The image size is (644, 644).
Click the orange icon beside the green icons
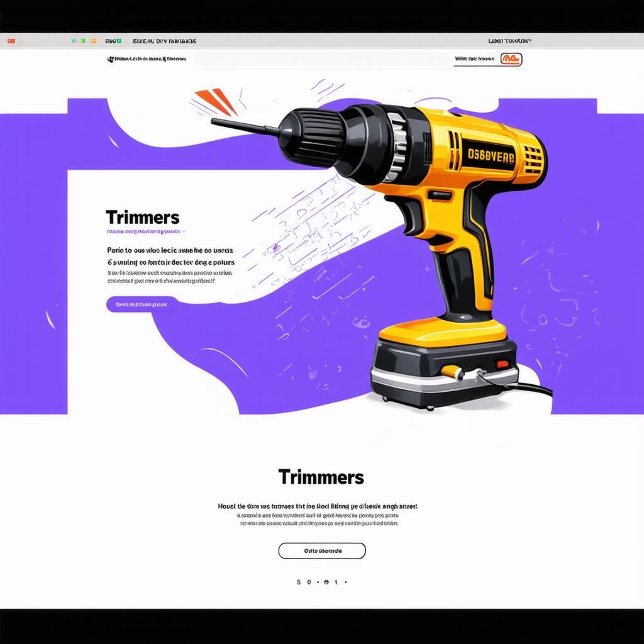pyautogui.click(x=94, y=41)
